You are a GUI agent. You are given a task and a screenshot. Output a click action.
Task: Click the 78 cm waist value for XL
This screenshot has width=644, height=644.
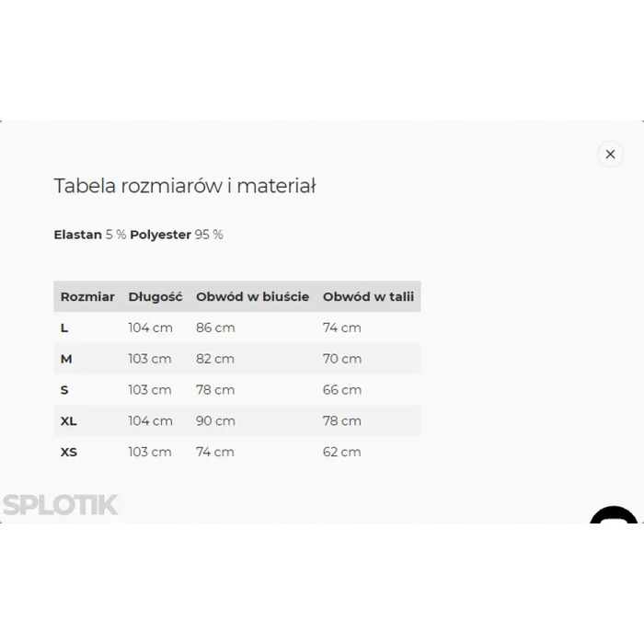[342, 421]
